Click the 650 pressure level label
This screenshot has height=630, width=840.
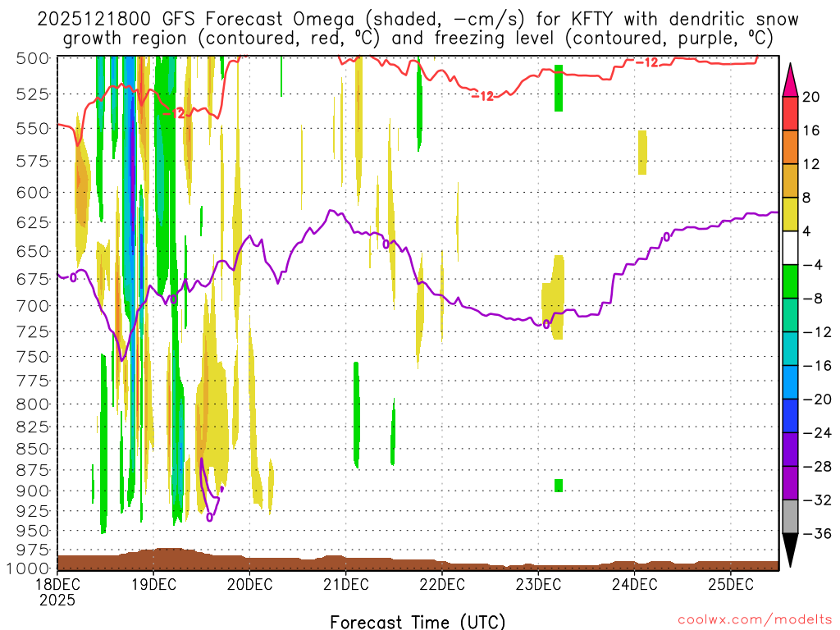point(33,251)
